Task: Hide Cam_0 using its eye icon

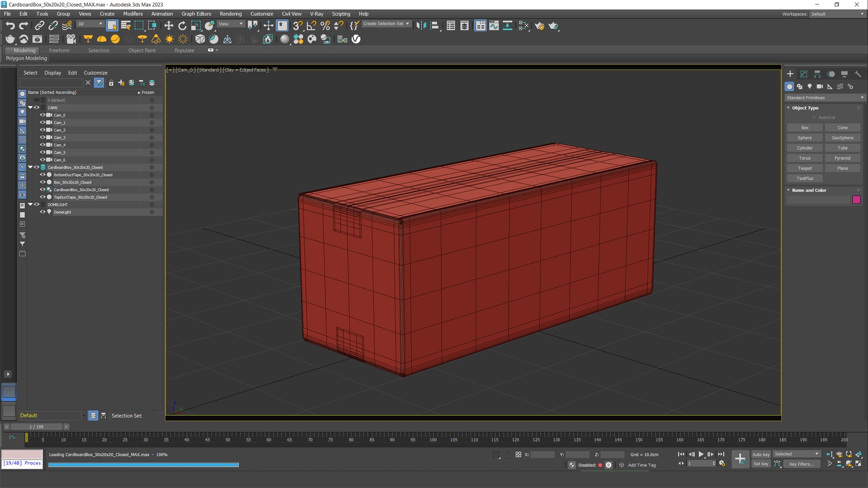Action: (42, 115)
